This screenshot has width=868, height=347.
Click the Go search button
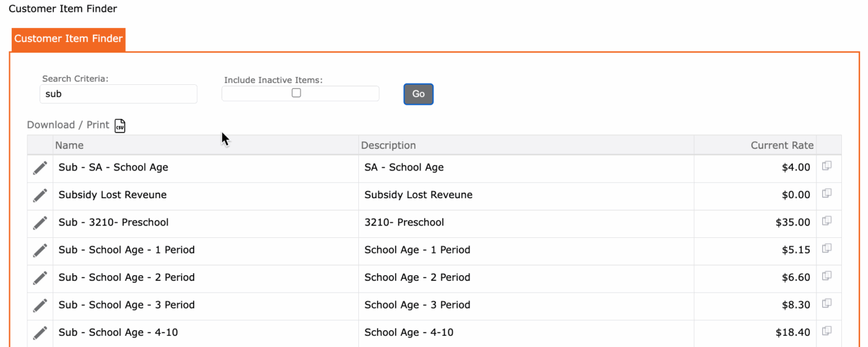418,94
